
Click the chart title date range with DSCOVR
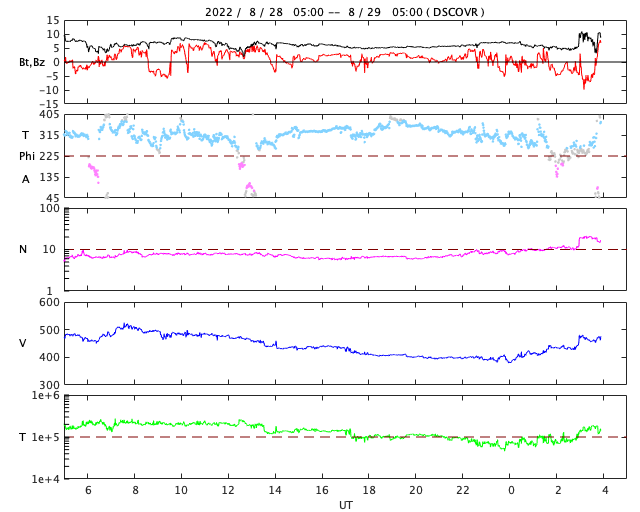point(344,12)
